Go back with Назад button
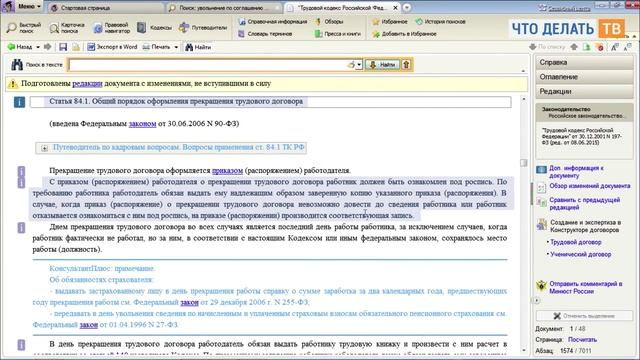The image size is (640, 360). [20, 47]
